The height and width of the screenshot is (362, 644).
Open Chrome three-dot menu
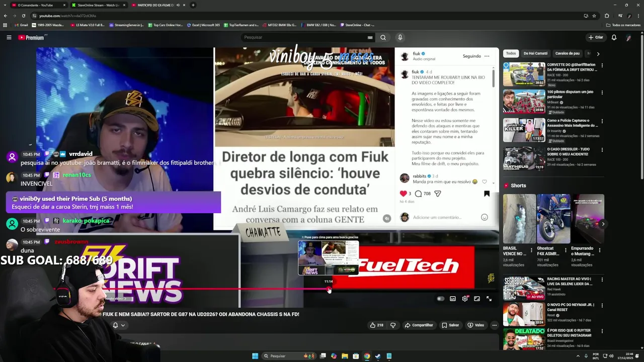pyautogui.click(x=638, y=16)
